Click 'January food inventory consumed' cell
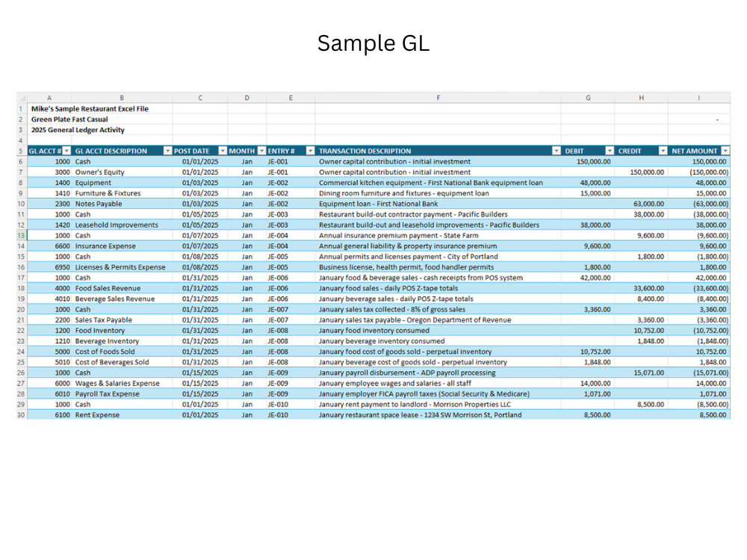747x560 pixels. click(438, 331)
